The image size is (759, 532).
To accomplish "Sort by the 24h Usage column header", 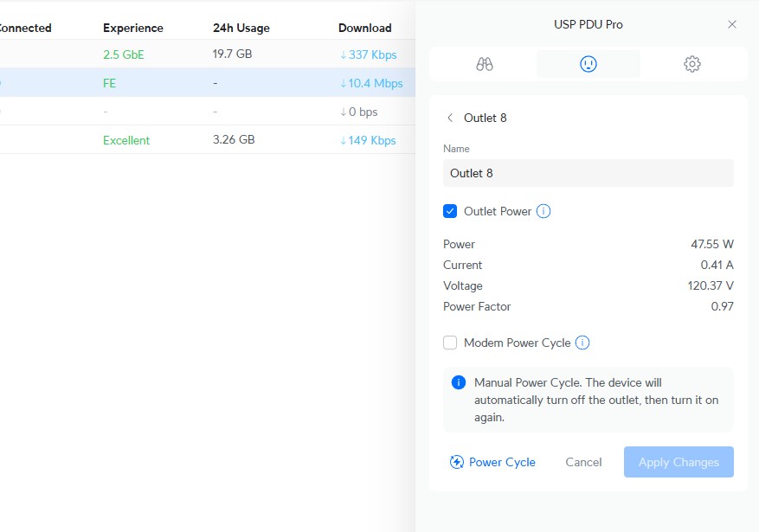I will pyautogui.click(x=241, y=28).
